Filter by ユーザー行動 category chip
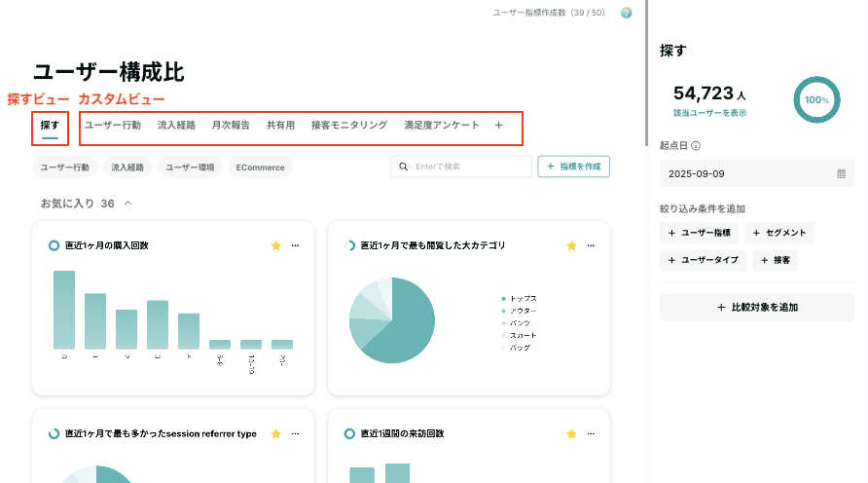This screenshot has width=868, height=483. (65, 167)
